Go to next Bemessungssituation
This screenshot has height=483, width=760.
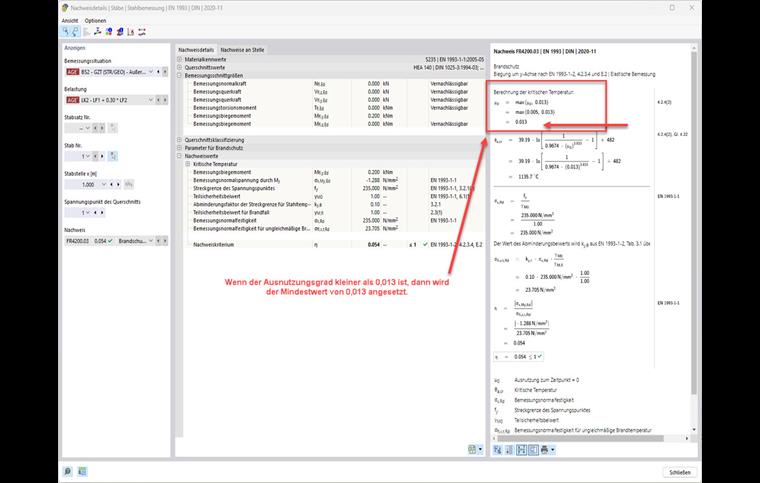point(165,72)
